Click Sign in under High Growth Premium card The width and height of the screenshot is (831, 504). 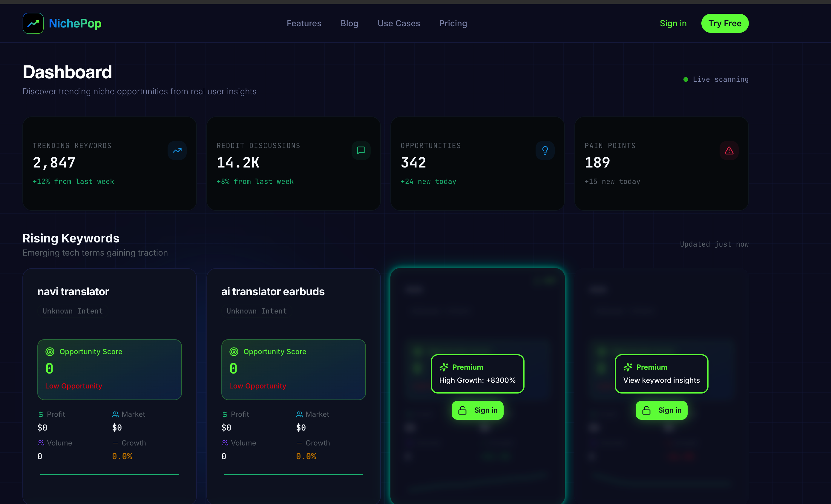tap(477, 410)
